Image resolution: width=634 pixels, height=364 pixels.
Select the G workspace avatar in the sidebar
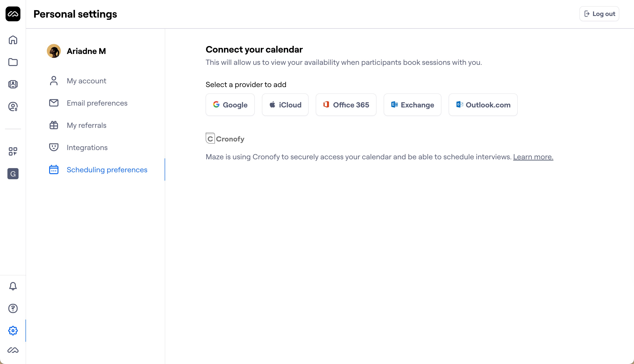point(13,174)
